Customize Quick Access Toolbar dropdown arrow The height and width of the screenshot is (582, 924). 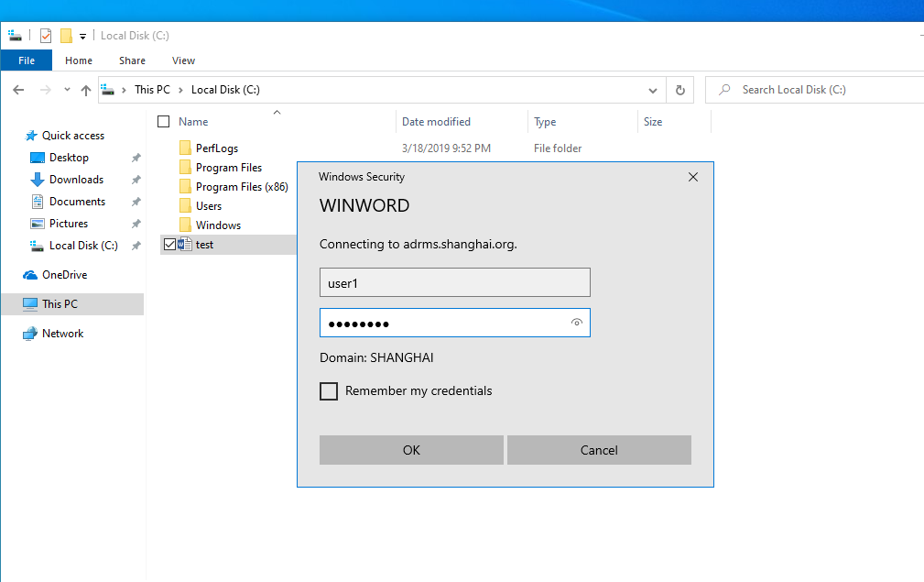point(82,37)
